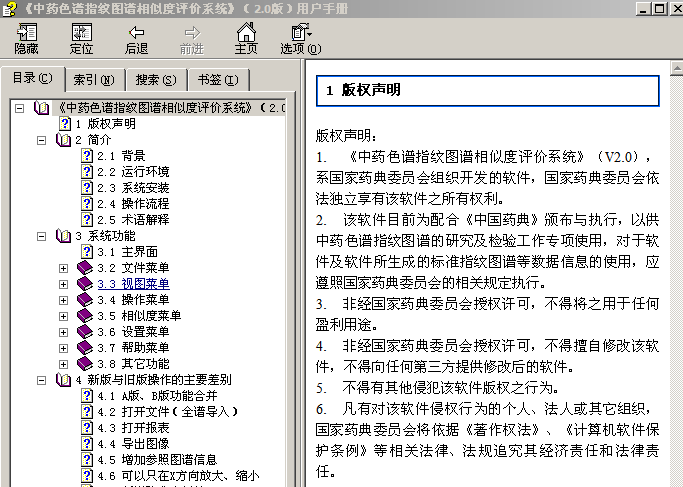Image resolution: width=683 pixels, height=487 pixels.
Task: Open the 2.3 系统安装 topic
Action: [x=133, y=188]
